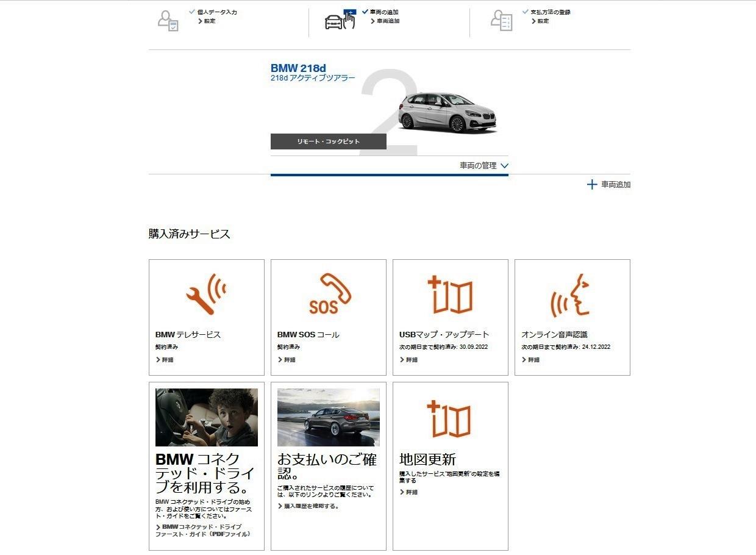Screen dimensions: 756x555
Task: Click the 地図更新 map icon
Action: coord(450,419)
